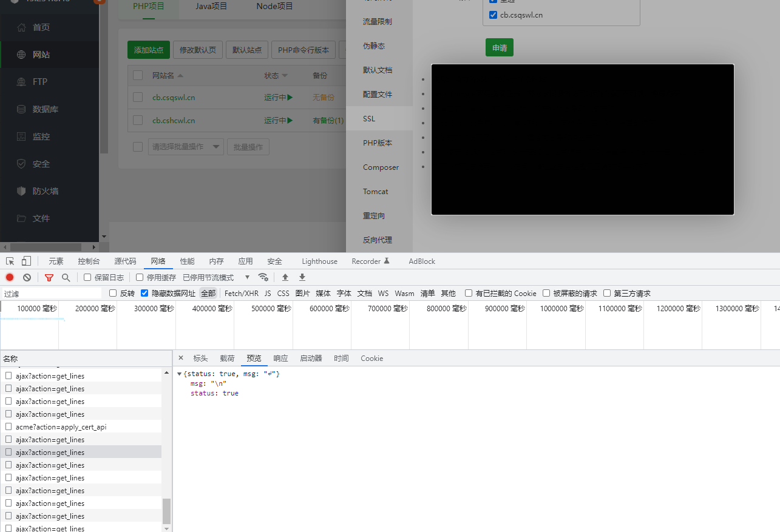
Task: Stop recording the network log via the red dot
Action: coord(10,277)
